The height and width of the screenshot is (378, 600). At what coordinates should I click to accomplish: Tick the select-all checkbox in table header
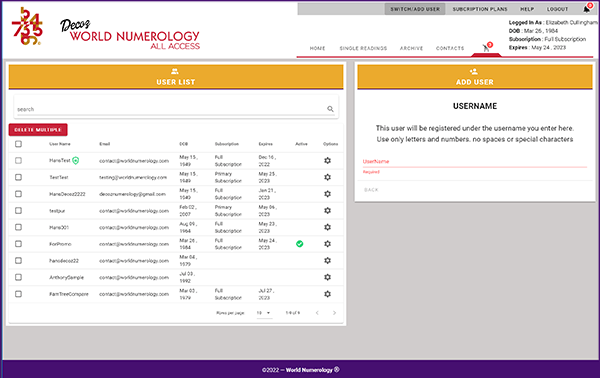18,144
